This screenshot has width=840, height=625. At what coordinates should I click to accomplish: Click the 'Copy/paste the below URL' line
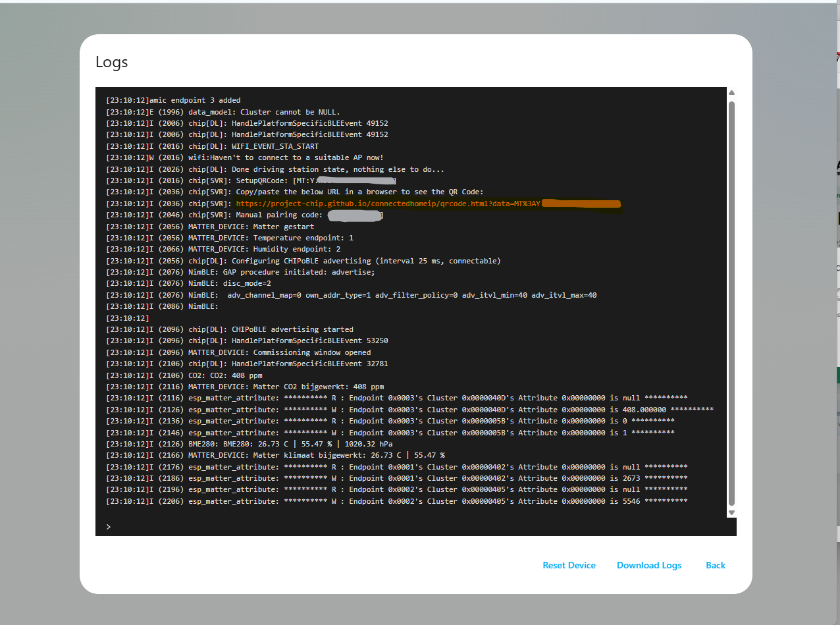click(295, 192)
